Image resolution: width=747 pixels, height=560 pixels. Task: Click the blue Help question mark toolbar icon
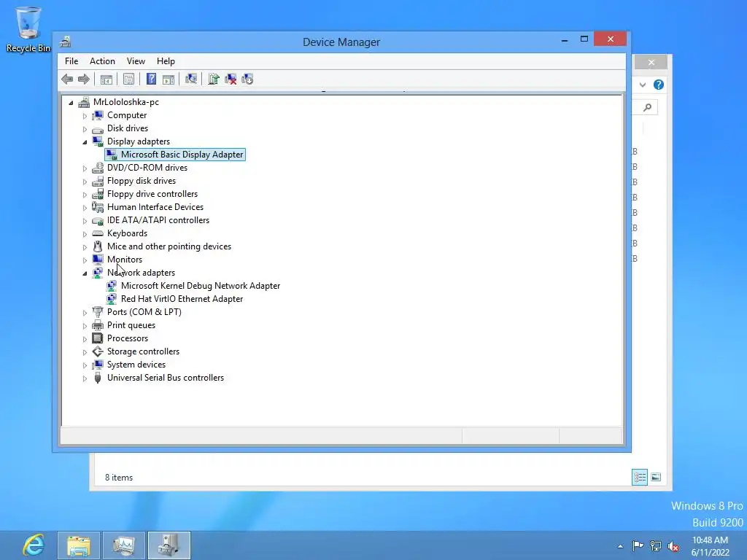[x=151, y=79]
